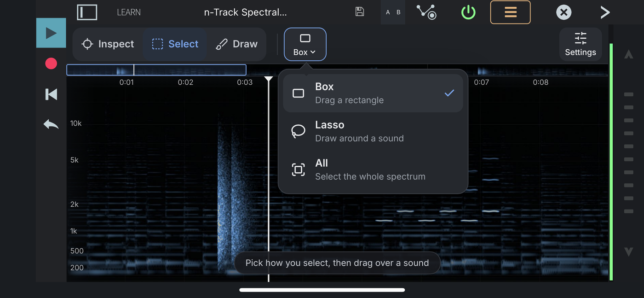Open the routing nodes icon

[427, 12]
